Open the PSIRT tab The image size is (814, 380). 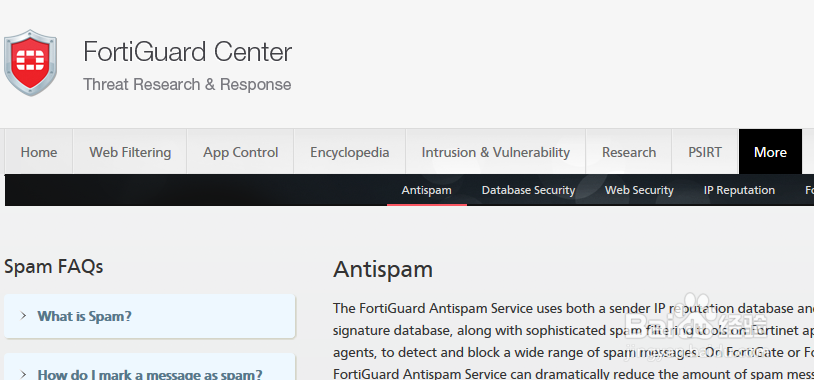point(705,152)
